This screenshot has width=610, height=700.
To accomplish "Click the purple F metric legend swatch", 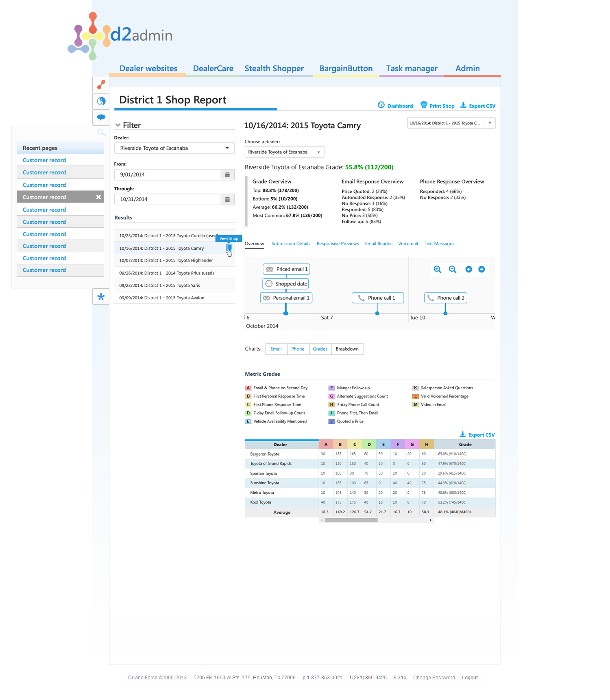I will point(331,388).
